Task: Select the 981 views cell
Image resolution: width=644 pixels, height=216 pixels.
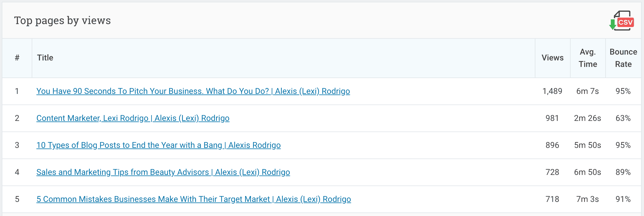Action: pos(552,118)
